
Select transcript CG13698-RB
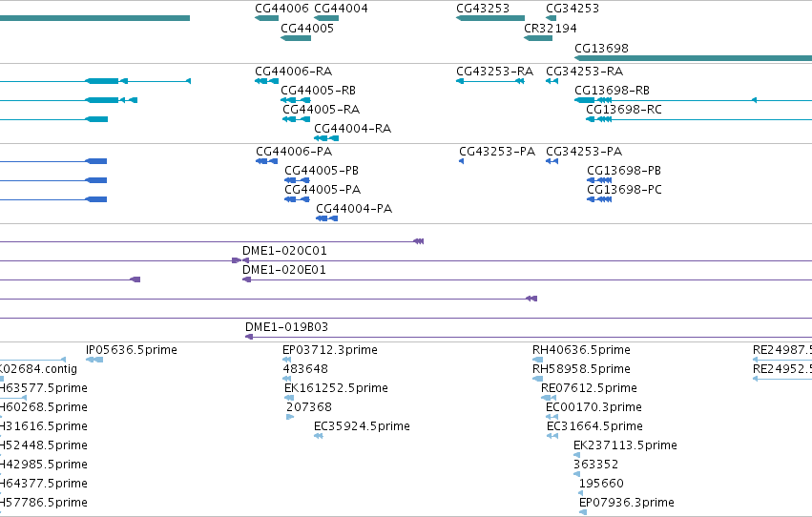click(x=613, y=90)
